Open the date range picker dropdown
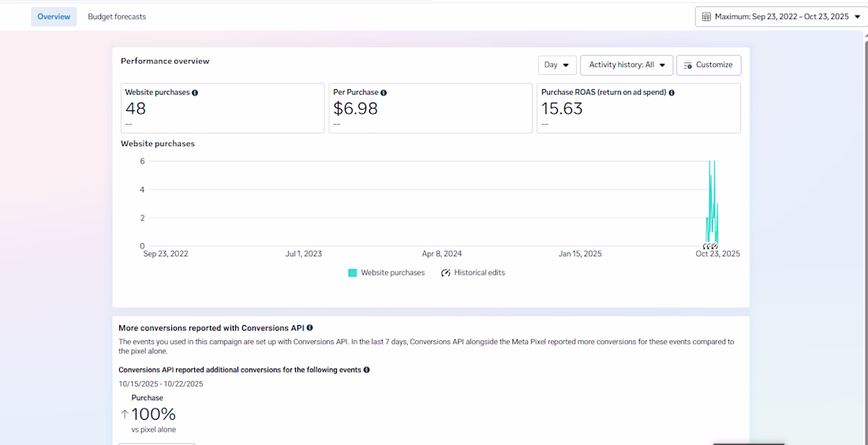 click(x=780, y=17)
